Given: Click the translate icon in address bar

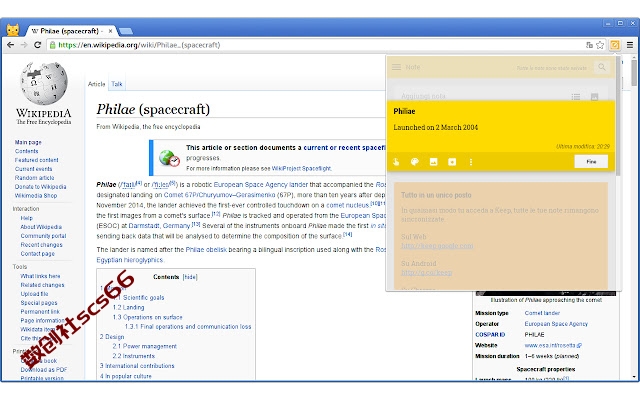Looking at the screenshot, I should pos(589,45).
